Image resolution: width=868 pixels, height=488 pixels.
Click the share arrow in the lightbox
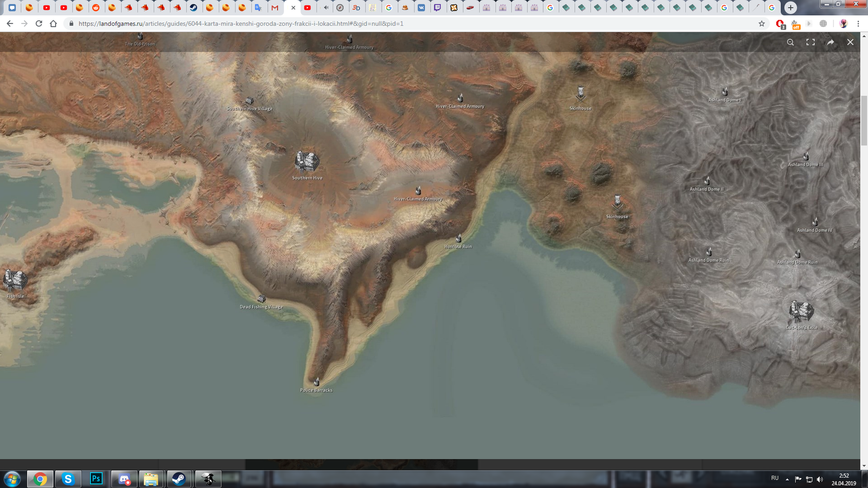tap(831, 42)
